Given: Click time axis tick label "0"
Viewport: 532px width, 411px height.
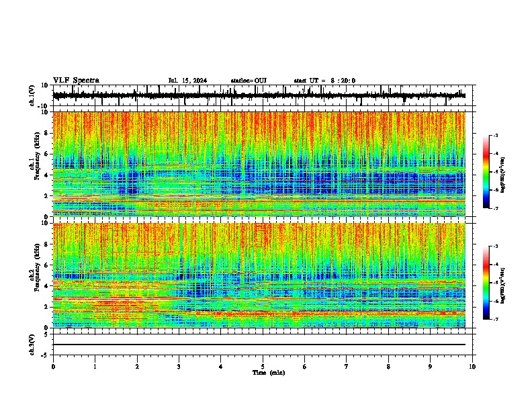Looking at the screenshot, I should (x=53, y=367).
